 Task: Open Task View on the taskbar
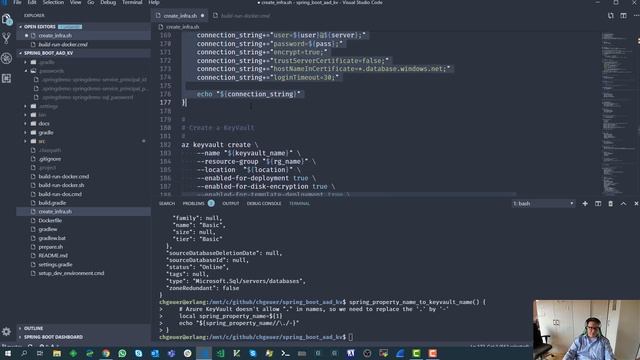(40, 353)
